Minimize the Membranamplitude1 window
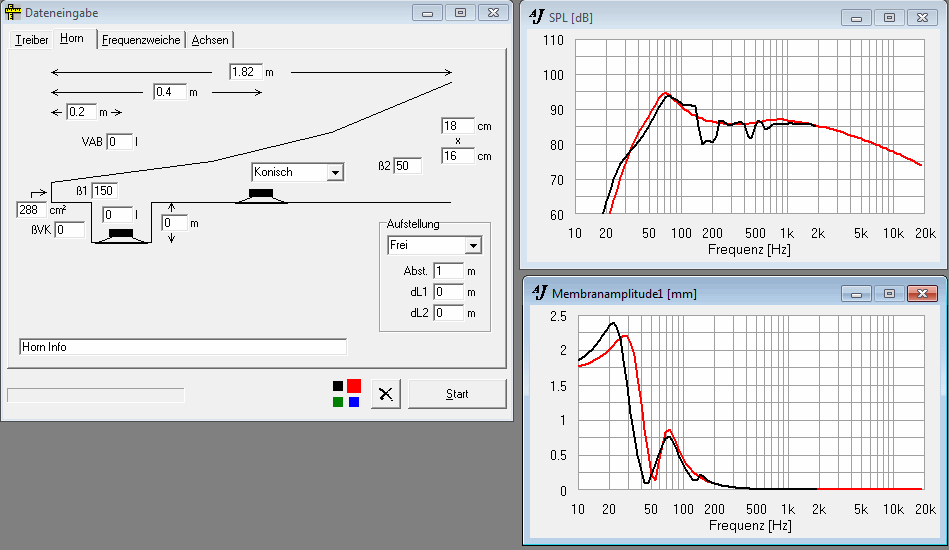Viewport: 949px width, 550px height. pos(856,293)
